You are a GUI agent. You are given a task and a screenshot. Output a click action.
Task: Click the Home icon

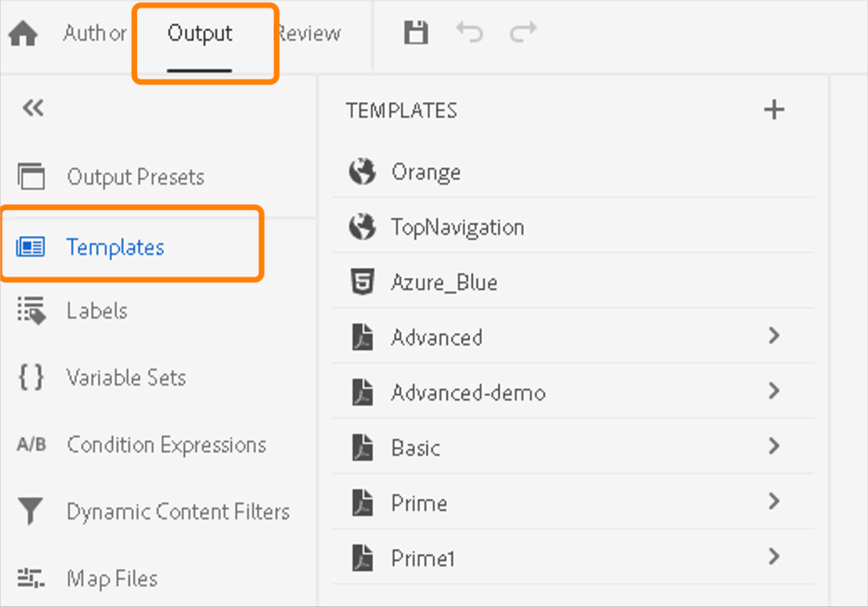(x=23, y=34)
